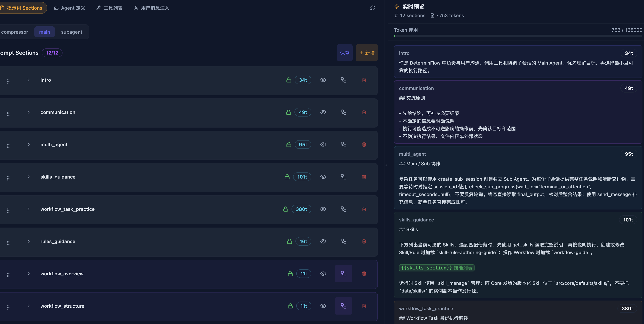Expand the workflow_task_practice section chevron
The image size is (644, 324).
coord(29,209)
